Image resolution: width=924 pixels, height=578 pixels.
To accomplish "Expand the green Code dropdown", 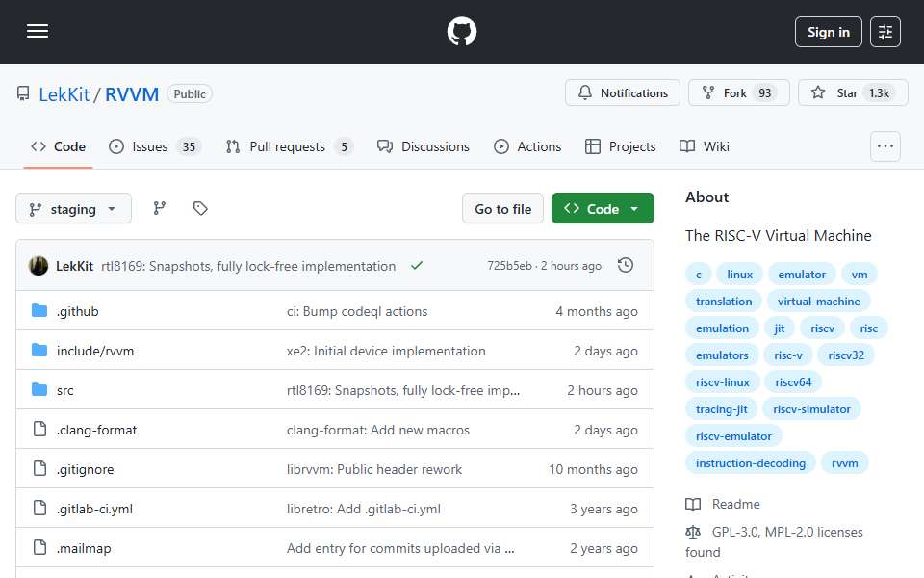I will click(603, 209).
